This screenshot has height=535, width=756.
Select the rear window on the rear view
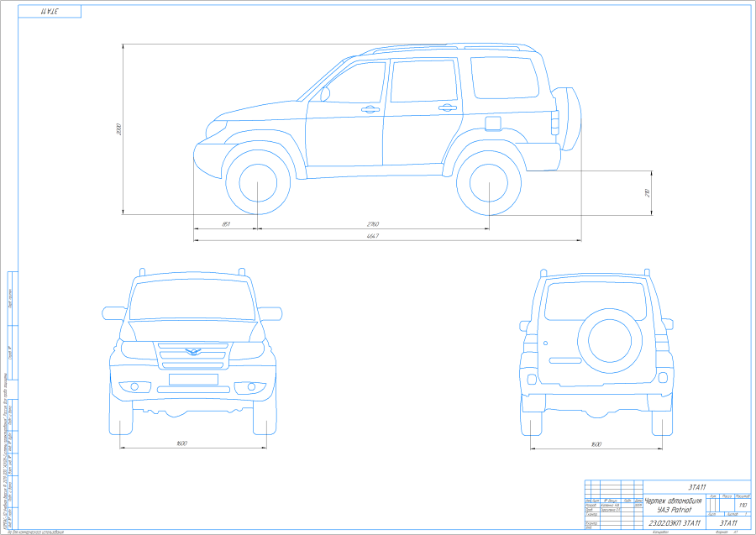point(595,300)
